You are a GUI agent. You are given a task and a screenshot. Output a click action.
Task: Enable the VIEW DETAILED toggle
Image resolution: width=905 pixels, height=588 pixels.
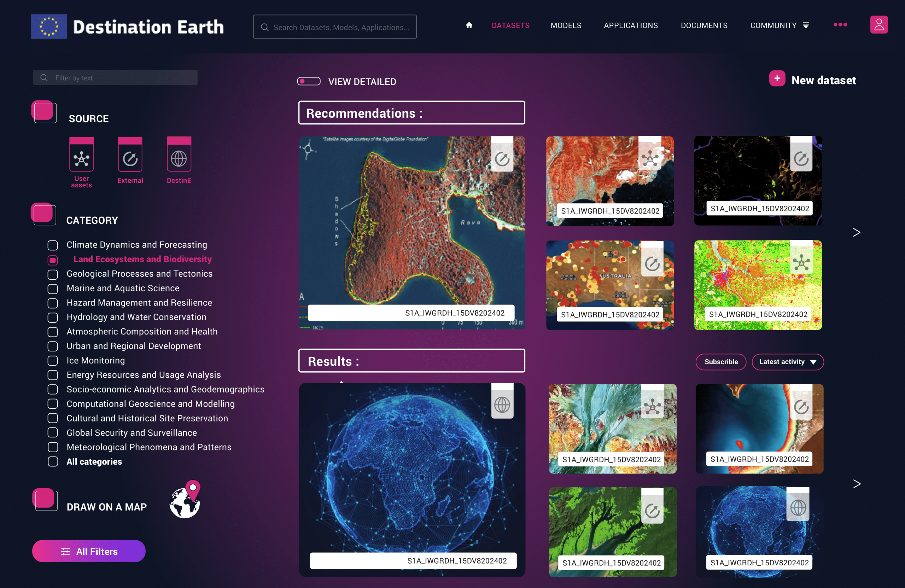pyautogui.click(x=309, y=81)
